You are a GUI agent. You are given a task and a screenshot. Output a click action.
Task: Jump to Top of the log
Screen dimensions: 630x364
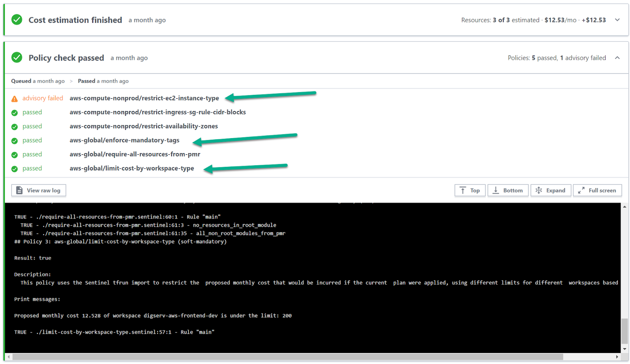470,190
